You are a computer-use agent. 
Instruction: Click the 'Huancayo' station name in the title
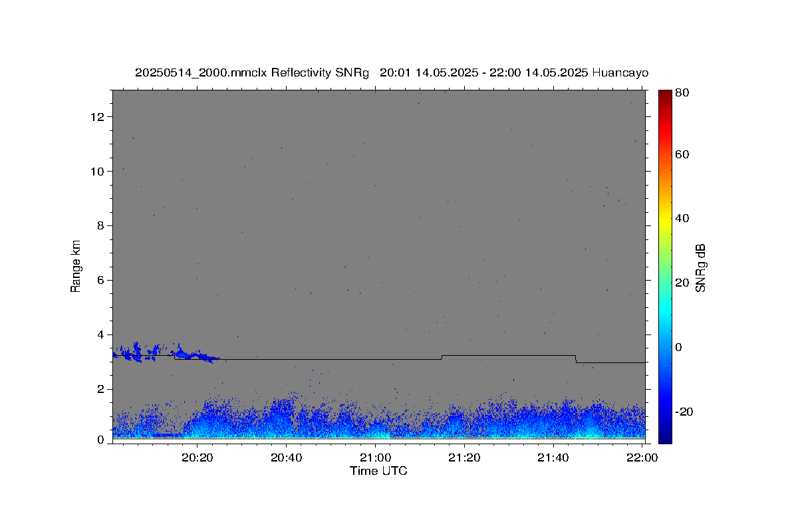pyautogui.click(x=620, y=73)
